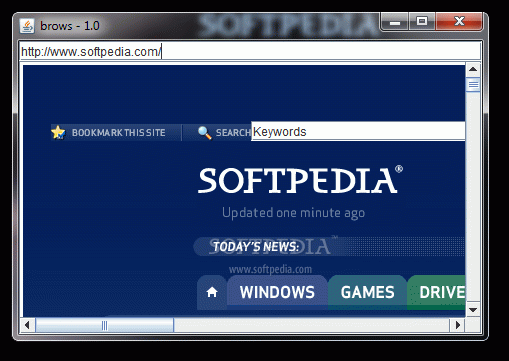Image resolution: width=509 pixels, height=361 pixels.
Task: Maximize the brows window
Action: point(422,22)
